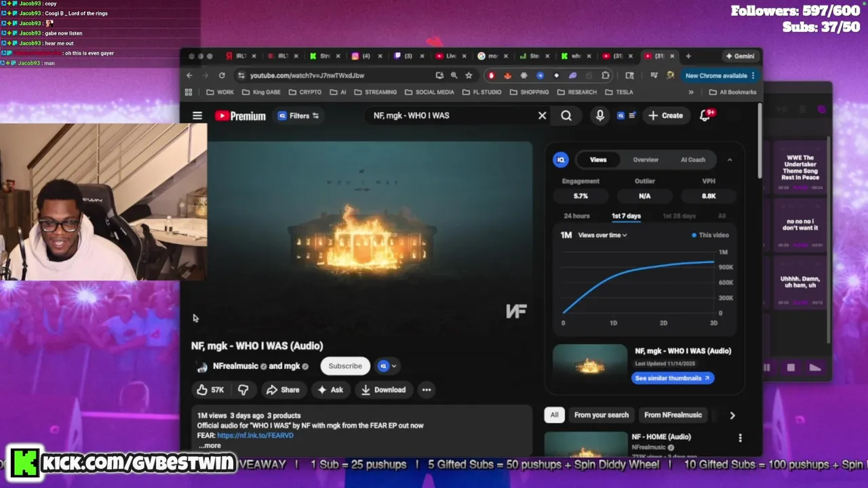The width and height of the screenshot is (868, 488).
Task: Click the zoom magnifier in the address bar
Action: (454, 75)
